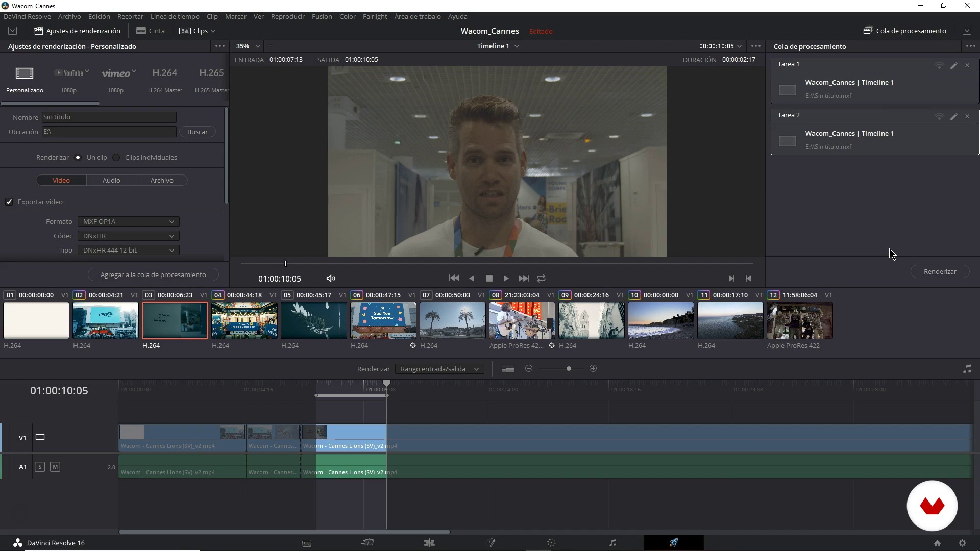
Task: Select clip 08 guitar thumbnail
Action: [x=522, y=320]
